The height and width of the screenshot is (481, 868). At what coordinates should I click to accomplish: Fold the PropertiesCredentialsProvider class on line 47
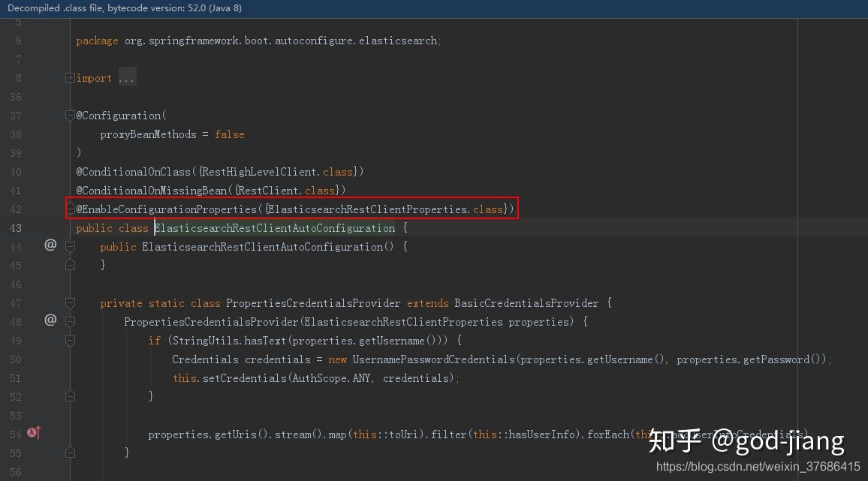click(70, 302)
